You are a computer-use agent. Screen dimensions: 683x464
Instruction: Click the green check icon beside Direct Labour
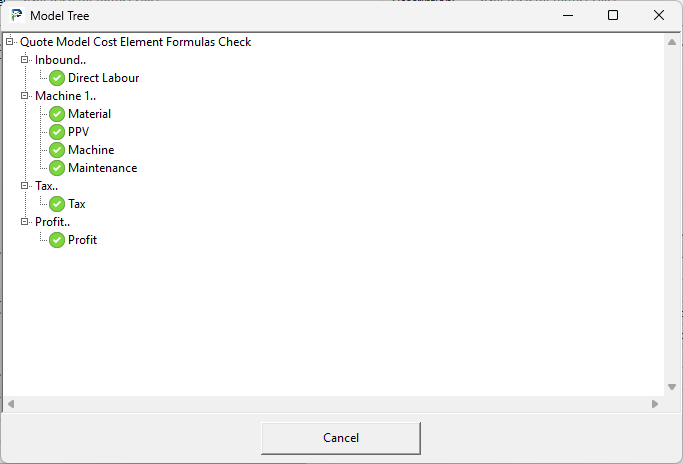57,78
